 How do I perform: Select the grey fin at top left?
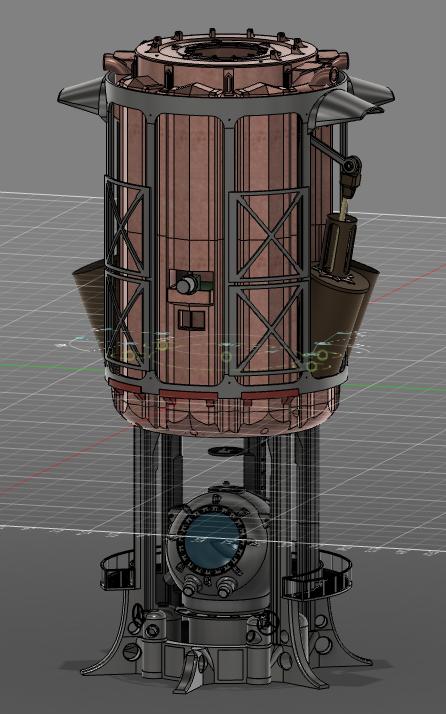pos(83,96)
